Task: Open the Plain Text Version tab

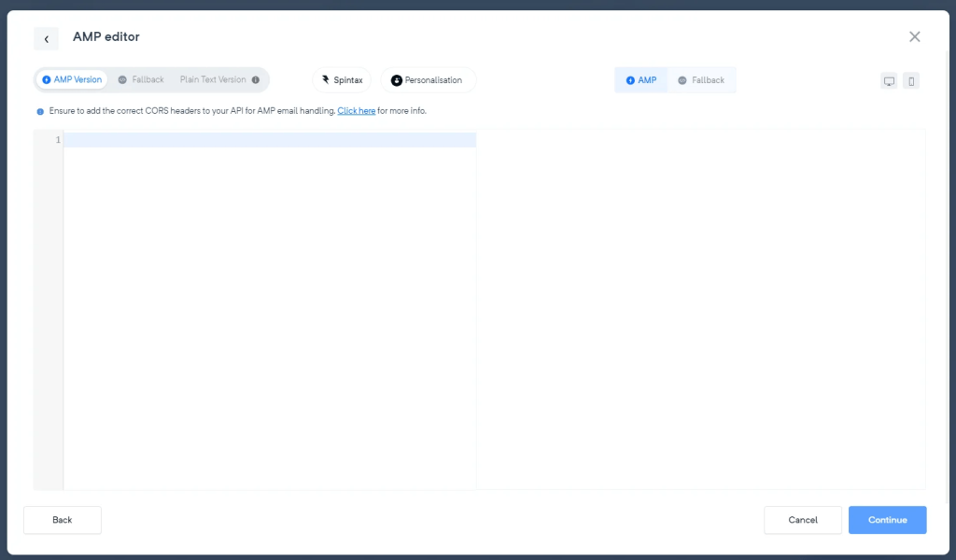Action: 213,79
